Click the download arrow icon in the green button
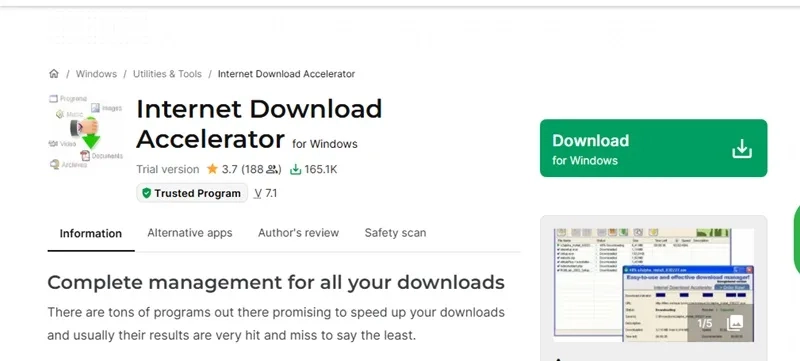 (742, 148)
